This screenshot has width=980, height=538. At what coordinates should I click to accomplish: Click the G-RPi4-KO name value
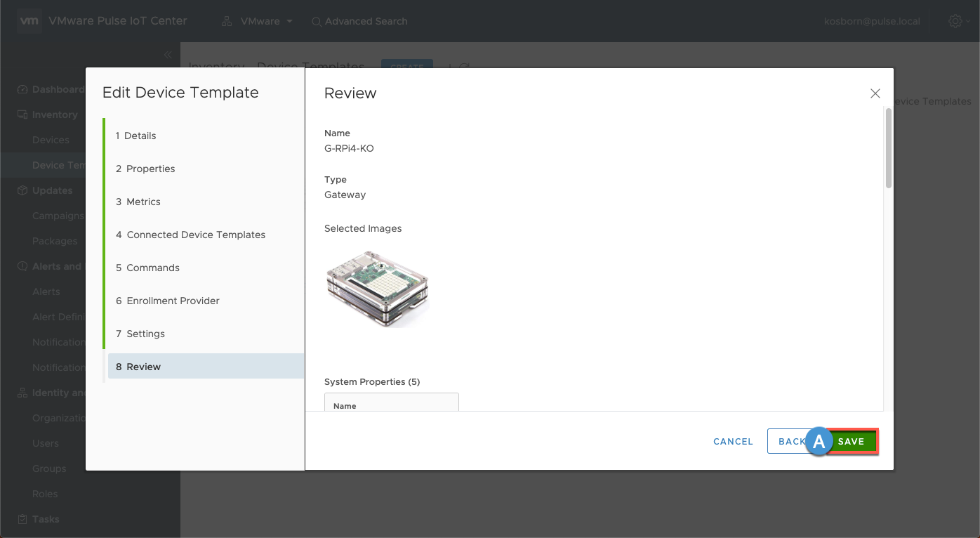(349, 148)
